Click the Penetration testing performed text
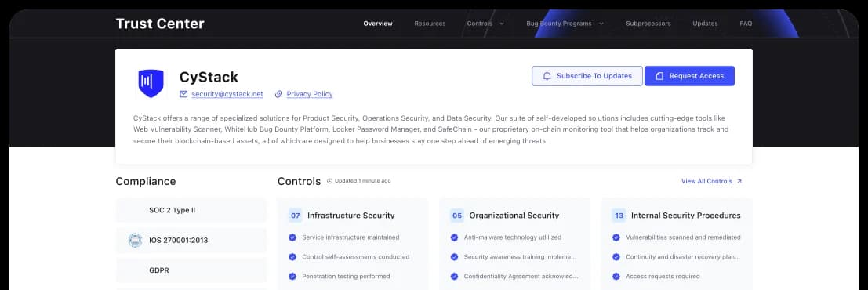 point(346,276)
